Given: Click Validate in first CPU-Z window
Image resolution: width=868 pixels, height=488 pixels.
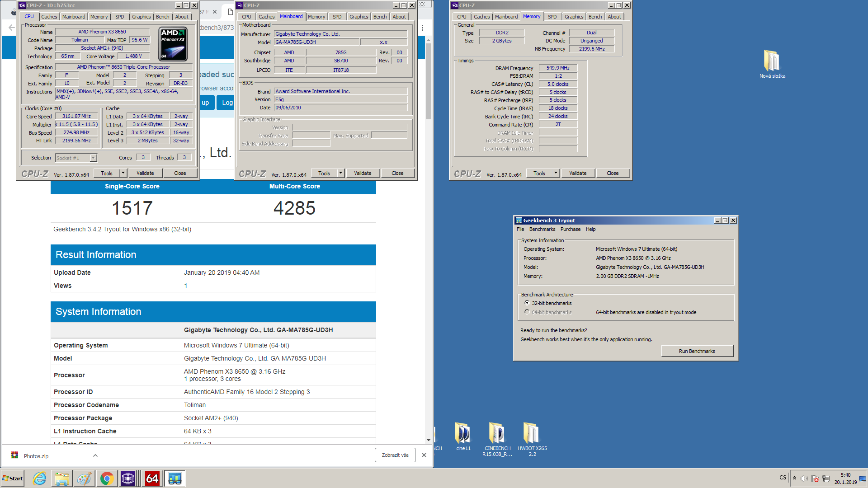Looking at the screenshot, I should [x=145, y=173].
